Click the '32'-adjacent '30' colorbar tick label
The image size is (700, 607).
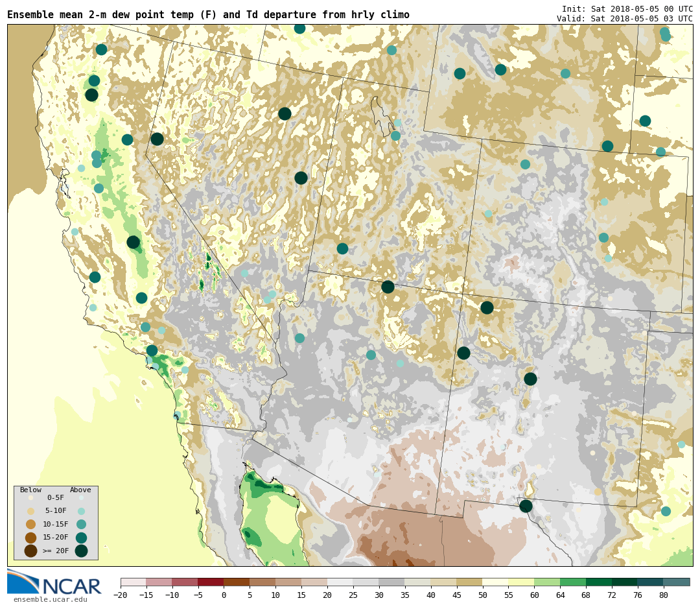tap(379, 595)
